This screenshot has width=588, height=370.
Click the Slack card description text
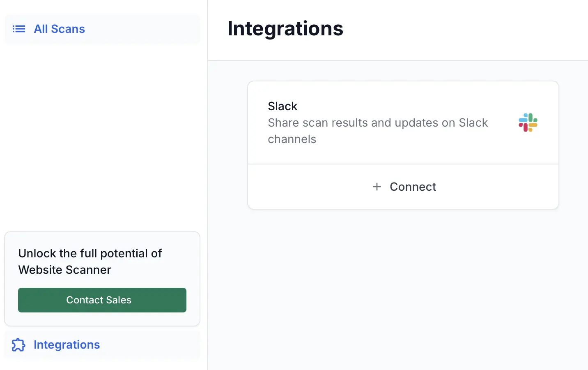coord(377,131)
